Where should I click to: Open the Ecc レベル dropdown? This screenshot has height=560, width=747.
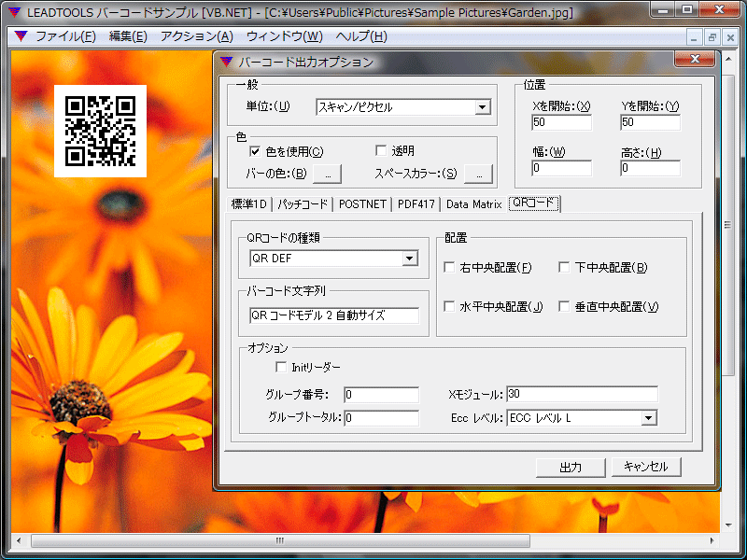point(651,418)
